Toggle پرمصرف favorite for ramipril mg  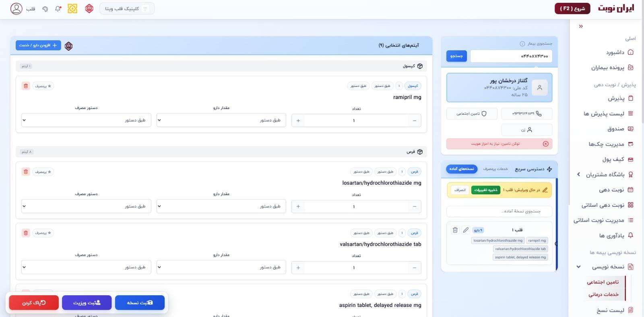(43, 86)
